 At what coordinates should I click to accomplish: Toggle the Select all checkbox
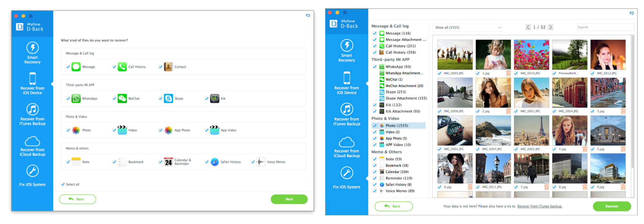tap(63, 184)
